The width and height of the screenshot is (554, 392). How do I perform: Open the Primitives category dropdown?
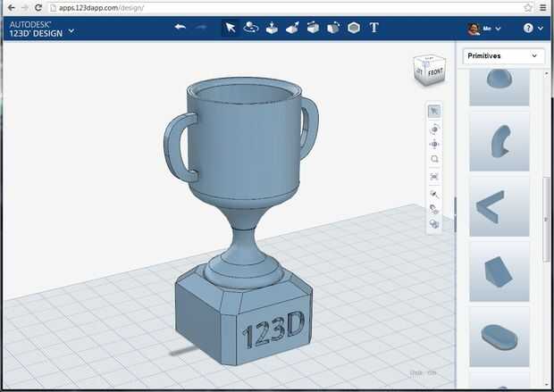coord(503,55)
